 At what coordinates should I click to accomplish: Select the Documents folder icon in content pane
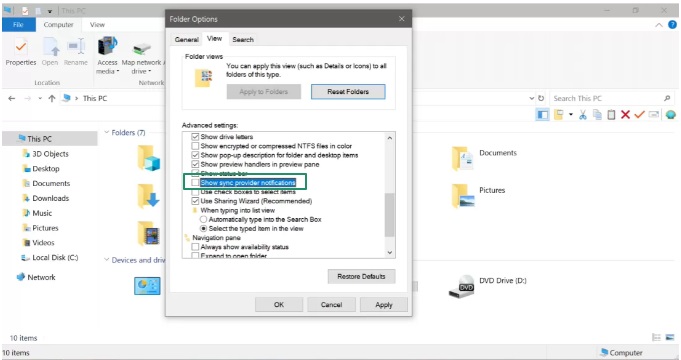click(x=463, y=158)
